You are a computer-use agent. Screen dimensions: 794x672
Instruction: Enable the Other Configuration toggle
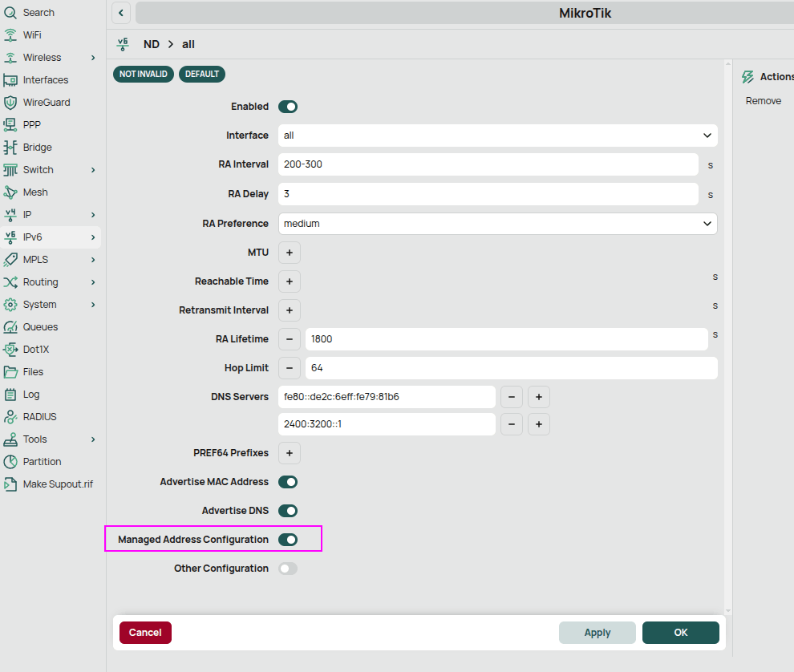coord(287,569)
